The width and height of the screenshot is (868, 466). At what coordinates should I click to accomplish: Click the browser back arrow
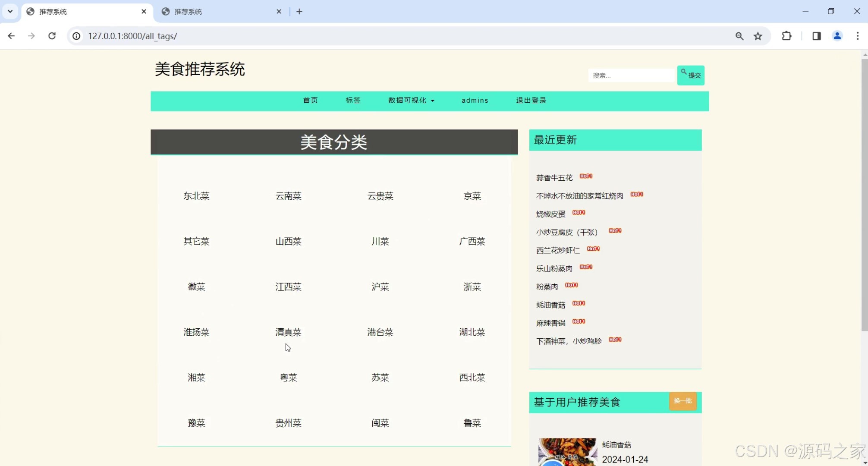pyautogui.click(x=11, y=36)
